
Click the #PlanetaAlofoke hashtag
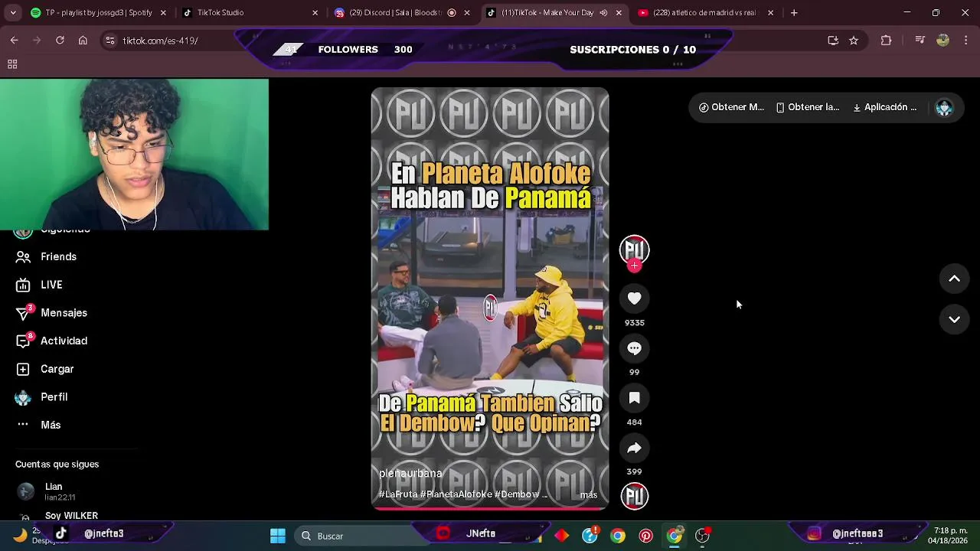pyautogui.click(x=456, y=494)
